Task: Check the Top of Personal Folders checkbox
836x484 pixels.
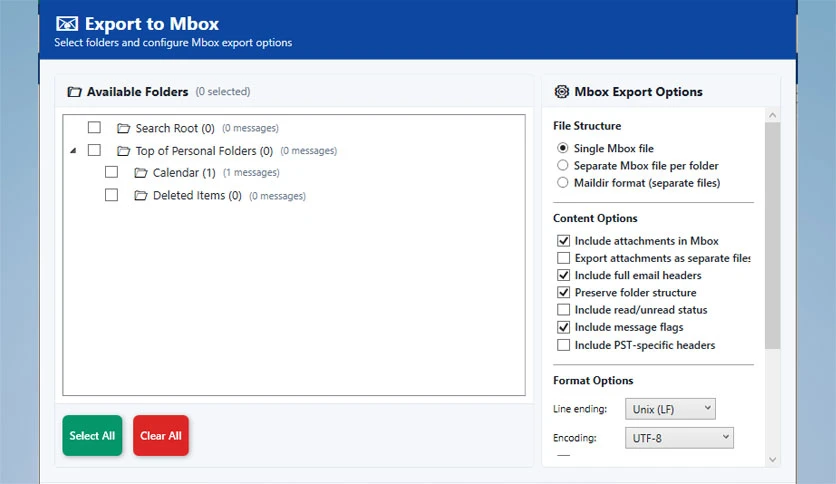Action: [x=94, y=150]
